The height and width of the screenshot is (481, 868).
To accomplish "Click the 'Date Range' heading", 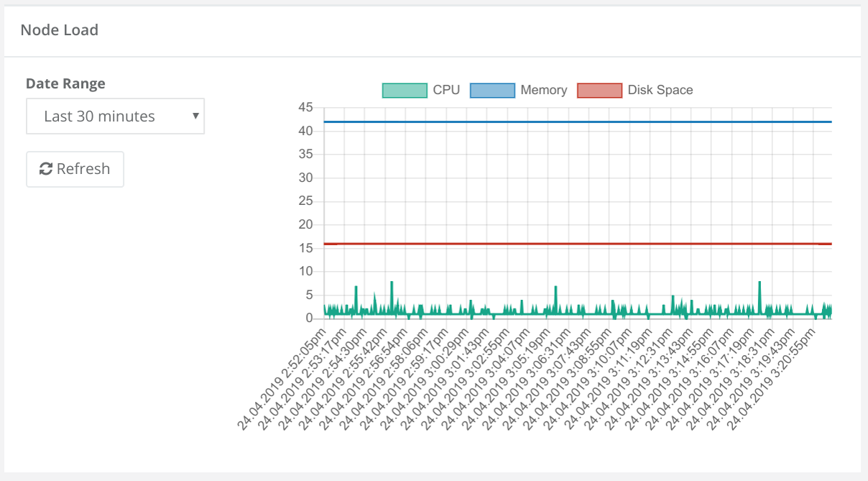I will coord(64,83).
